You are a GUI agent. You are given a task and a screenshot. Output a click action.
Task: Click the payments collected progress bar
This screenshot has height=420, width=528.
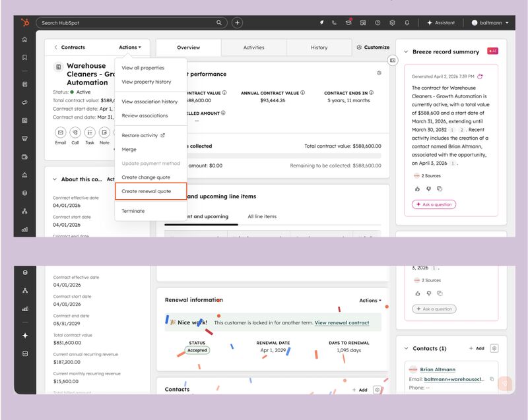point(285,156)
